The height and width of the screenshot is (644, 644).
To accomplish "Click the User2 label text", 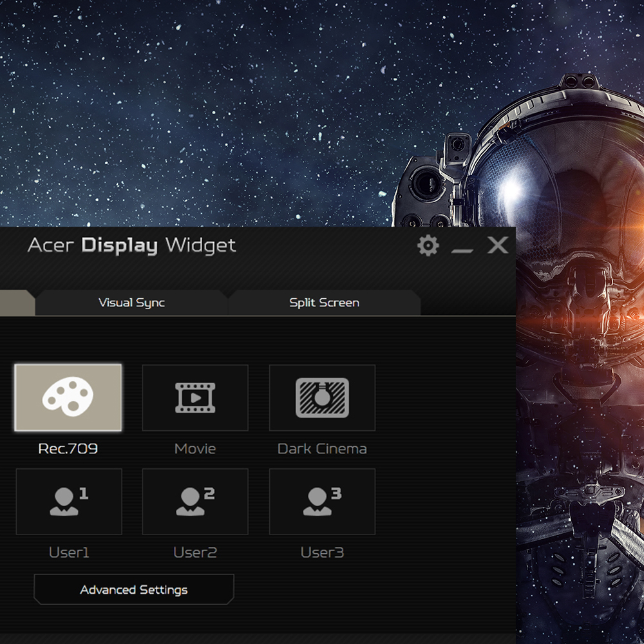I will tap(195, 553).
